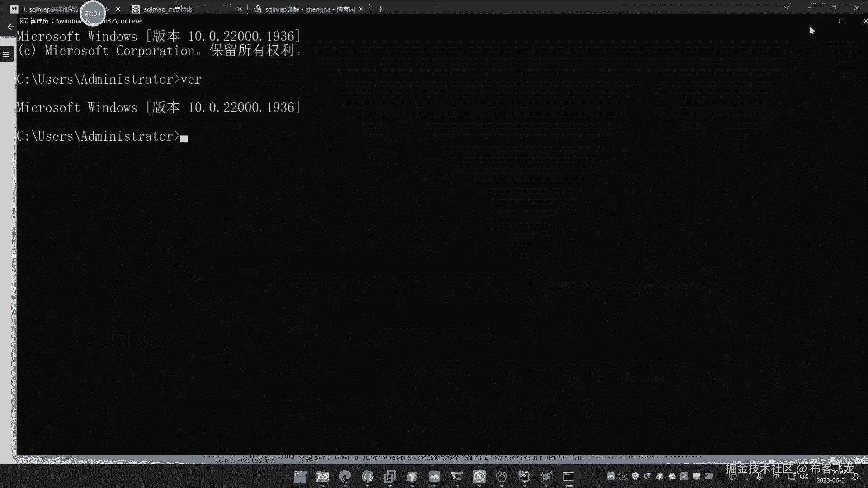Open a new browser tab

click(x=381, y=9)
